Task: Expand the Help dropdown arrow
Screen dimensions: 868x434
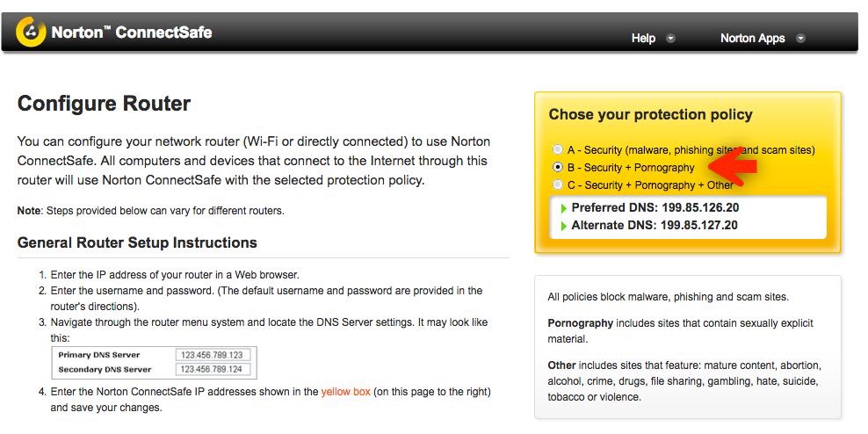Action: 670,39
